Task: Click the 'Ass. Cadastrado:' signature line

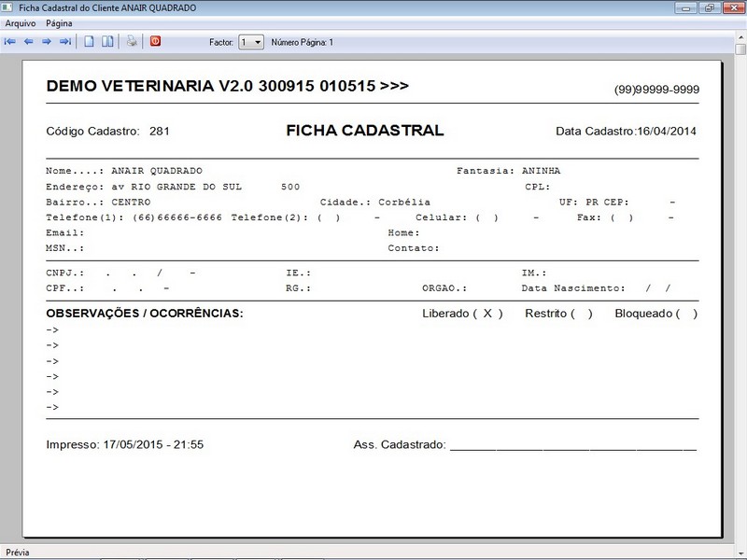Action: (525, 445)
